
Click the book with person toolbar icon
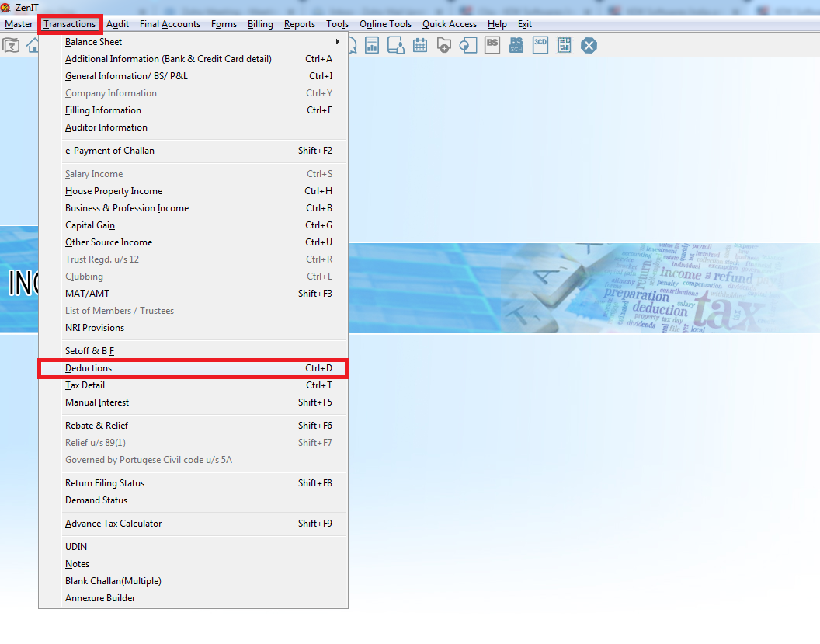click(396, 46)
